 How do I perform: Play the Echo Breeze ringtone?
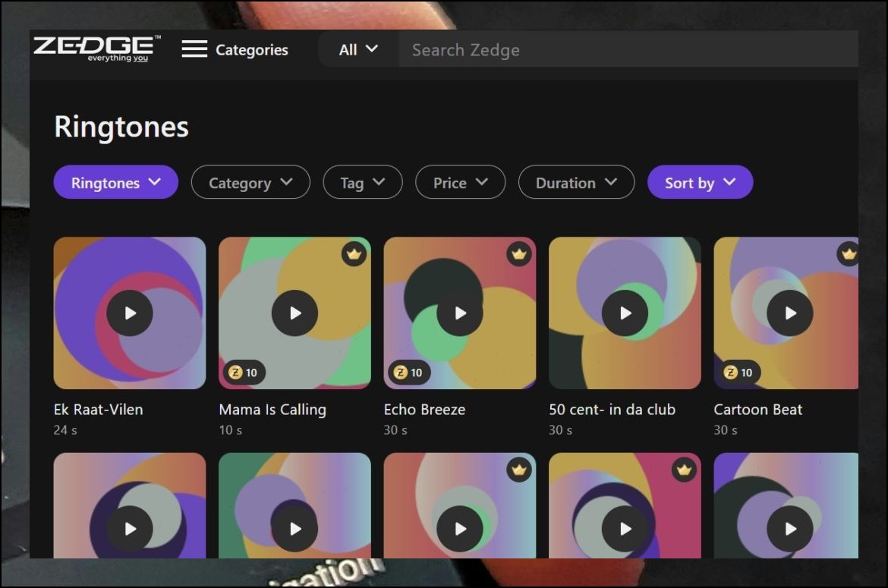pyautogui.click(x=460, y=313)
